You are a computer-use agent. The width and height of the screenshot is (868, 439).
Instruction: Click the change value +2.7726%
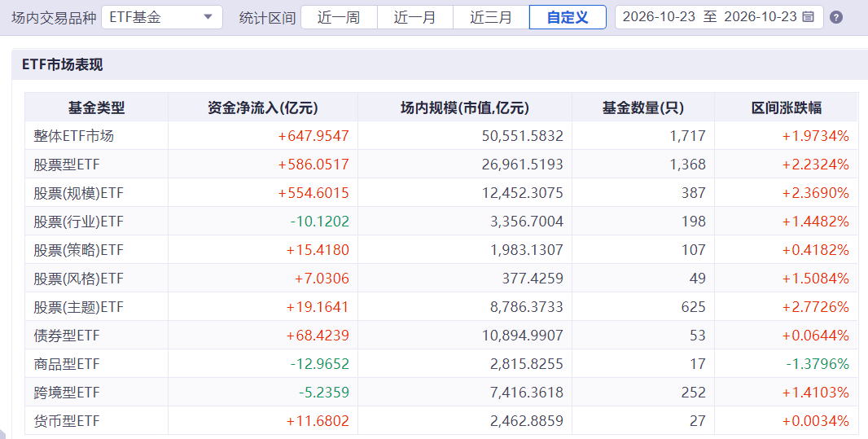coord(815,307)
